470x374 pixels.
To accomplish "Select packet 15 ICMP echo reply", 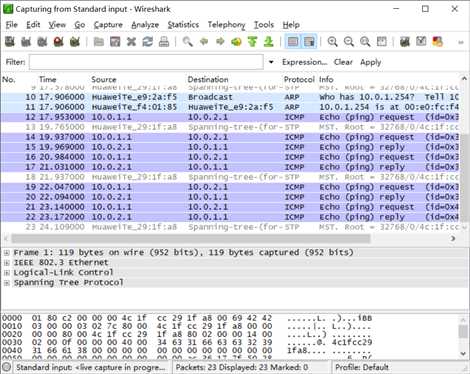I will [x=230, y=147].
